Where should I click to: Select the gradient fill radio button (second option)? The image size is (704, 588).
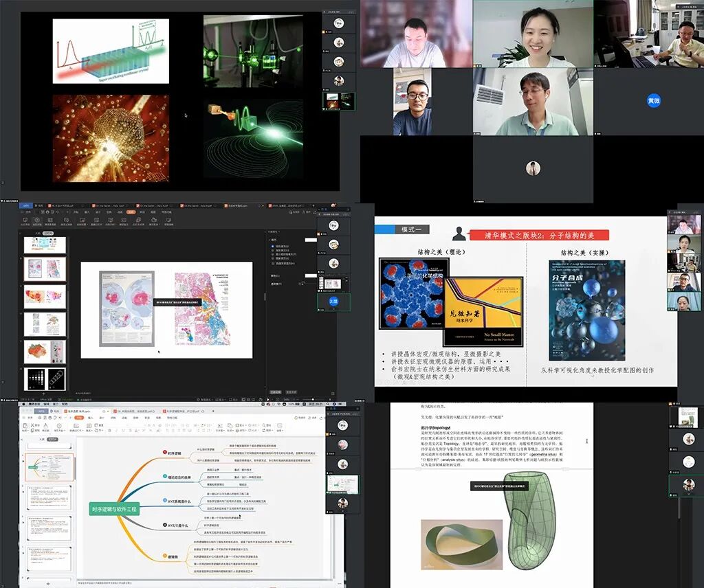tap(272, 250)
